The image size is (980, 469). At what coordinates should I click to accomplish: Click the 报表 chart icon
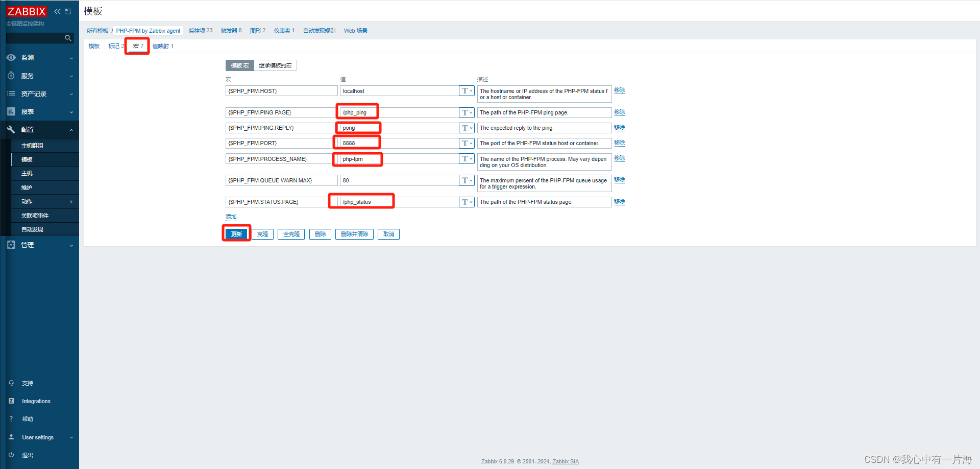pyautogui.click(x=11, y=111)
